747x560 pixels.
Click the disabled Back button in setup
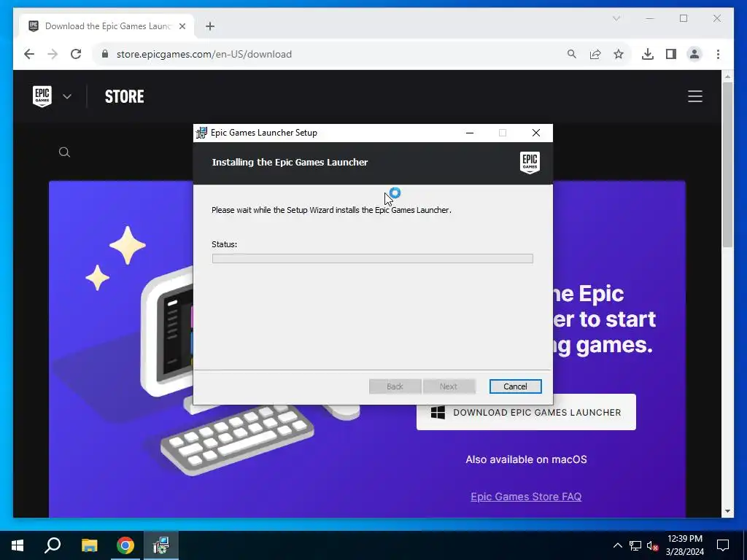(x=395, y=386)
